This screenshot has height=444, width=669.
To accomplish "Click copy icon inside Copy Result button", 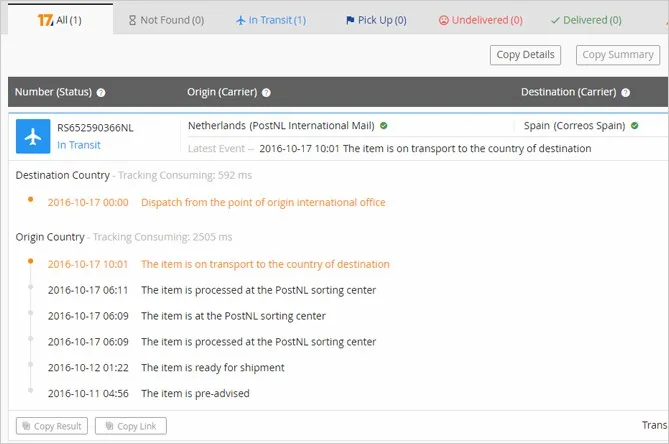I will (26, 426).
